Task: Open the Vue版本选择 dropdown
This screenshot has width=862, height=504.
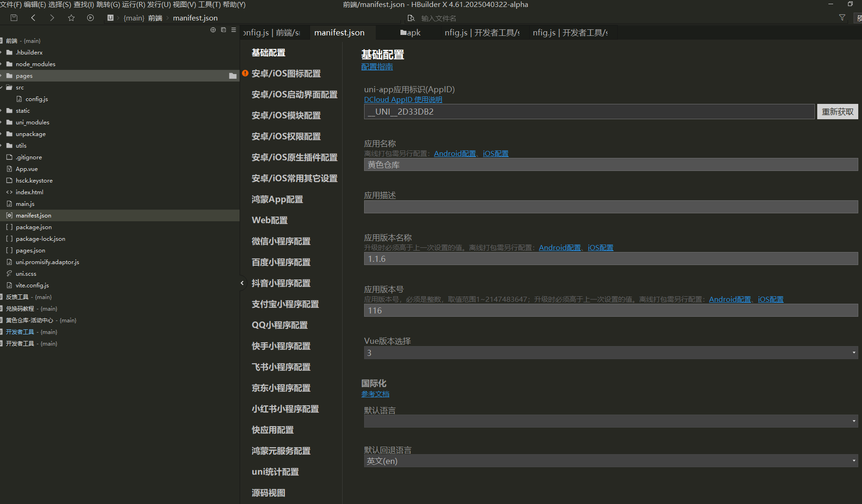Action: [610, 353]
